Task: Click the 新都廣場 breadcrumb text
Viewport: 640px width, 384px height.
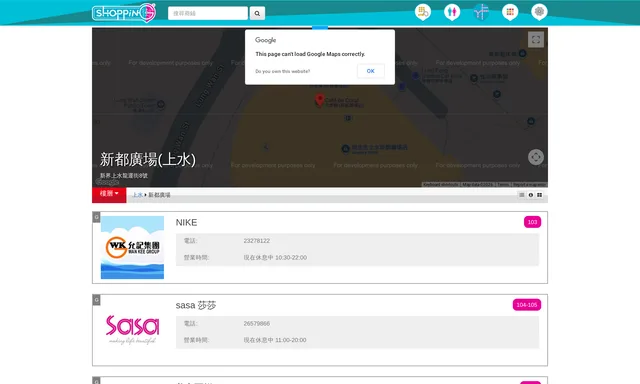Action: pyautogui.click(x=159, y=195)
